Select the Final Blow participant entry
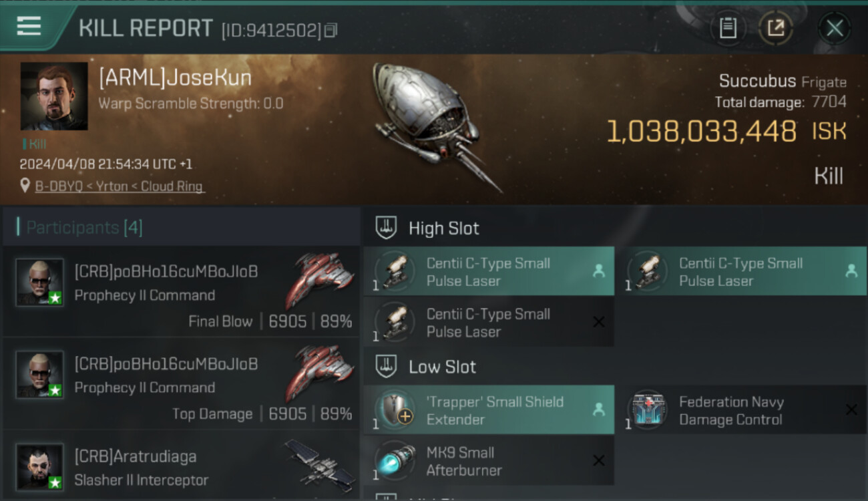 (181, 291)
